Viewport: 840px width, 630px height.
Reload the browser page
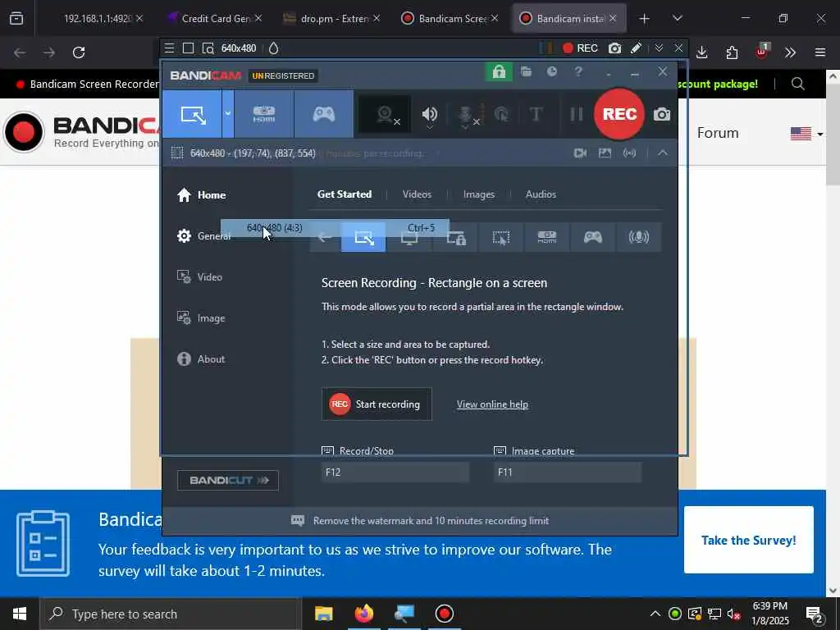(x=79, y=52)
